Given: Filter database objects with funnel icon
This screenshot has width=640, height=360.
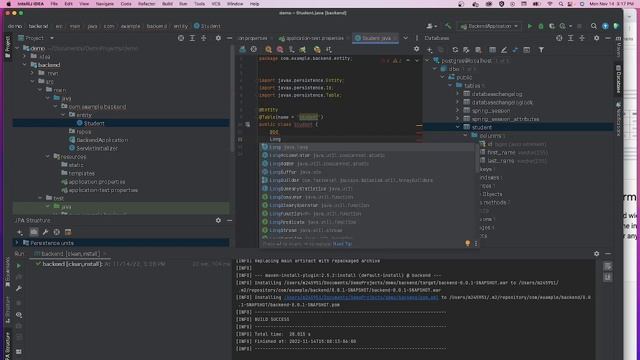Looking at the screenshot, I should pos(541,50).
